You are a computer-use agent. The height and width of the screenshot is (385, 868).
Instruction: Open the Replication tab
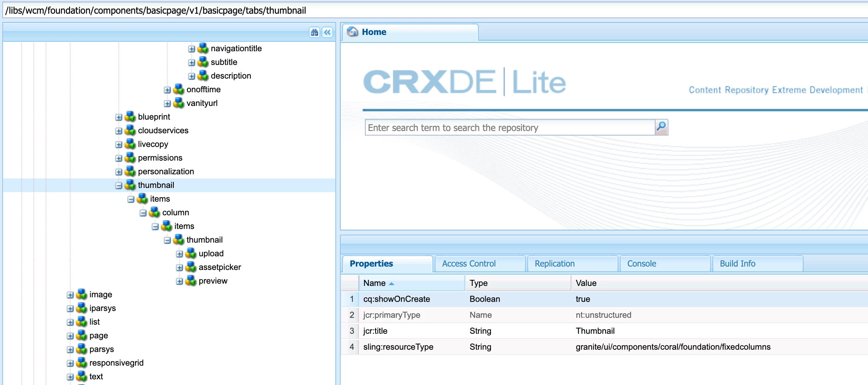click(572, 264)
